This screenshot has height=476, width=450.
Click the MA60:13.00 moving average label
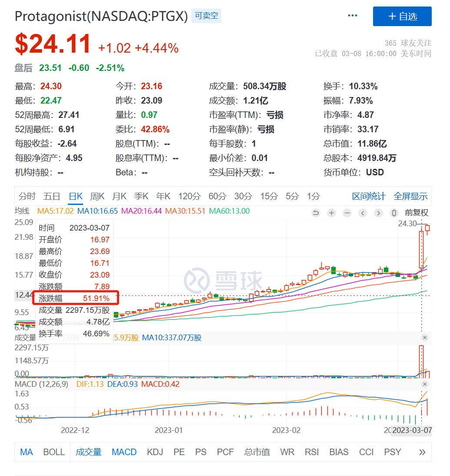coord(230,211)
